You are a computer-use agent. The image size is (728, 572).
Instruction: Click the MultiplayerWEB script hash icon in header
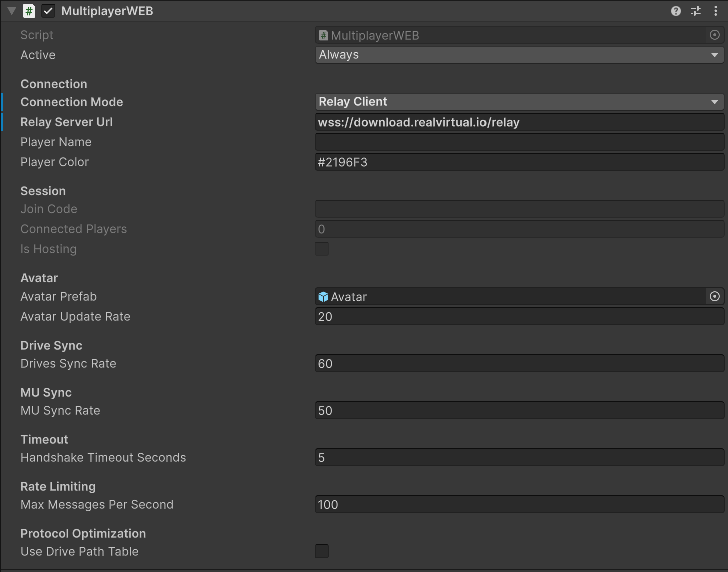[x=29, y=11]
